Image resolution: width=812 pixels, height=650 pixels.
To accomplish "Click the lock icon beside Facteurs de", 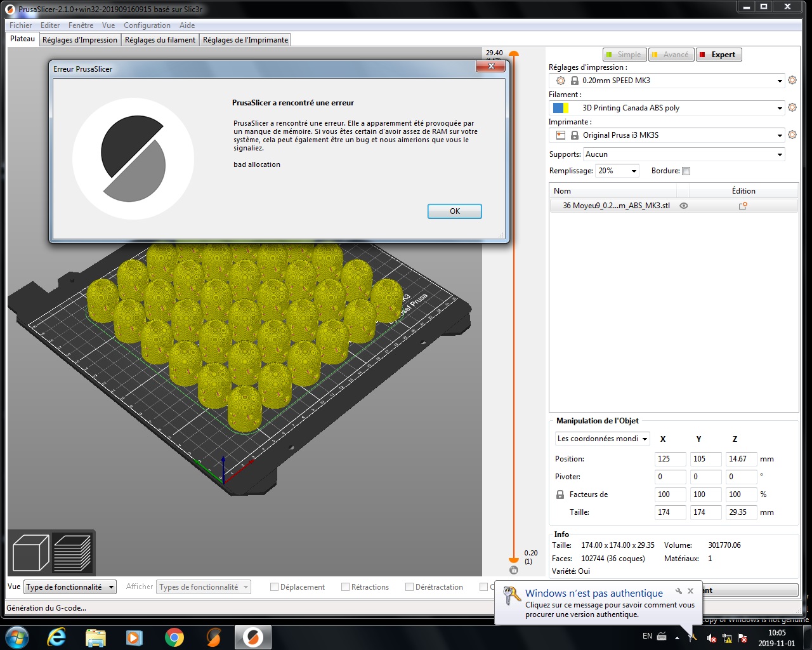I will tap(560, 494).
